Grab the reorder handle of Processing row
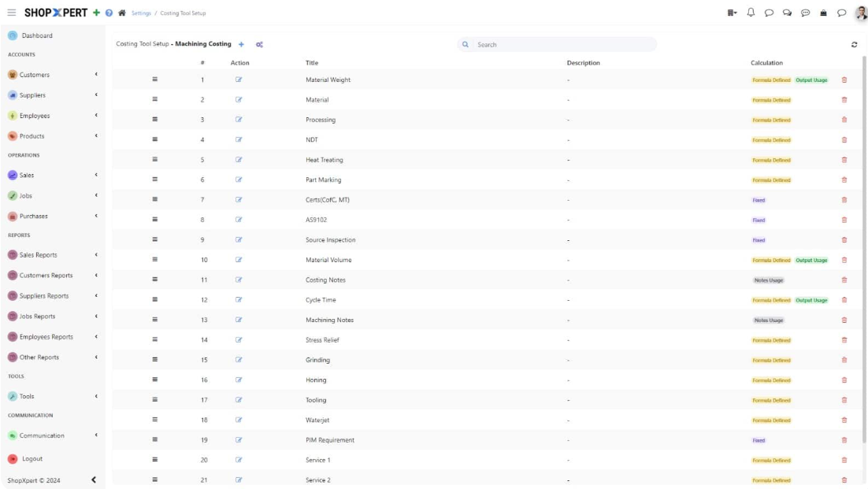The image size is (868, 489). (155, 120)
